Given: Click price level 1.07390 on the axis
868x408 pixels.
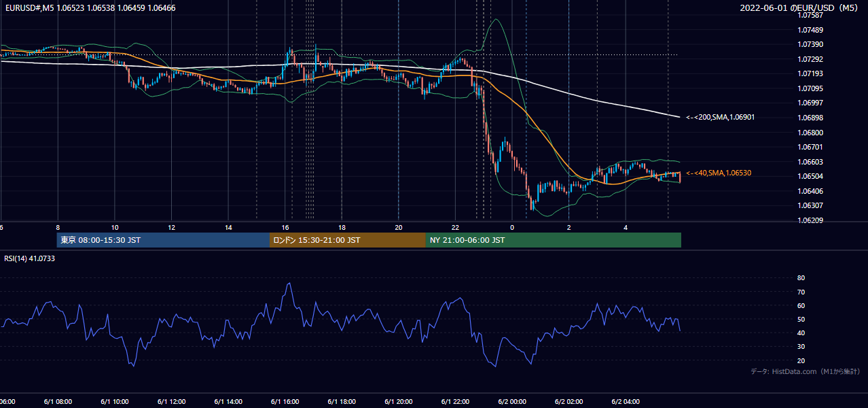Looking at the screenshot, I should 810,44.
